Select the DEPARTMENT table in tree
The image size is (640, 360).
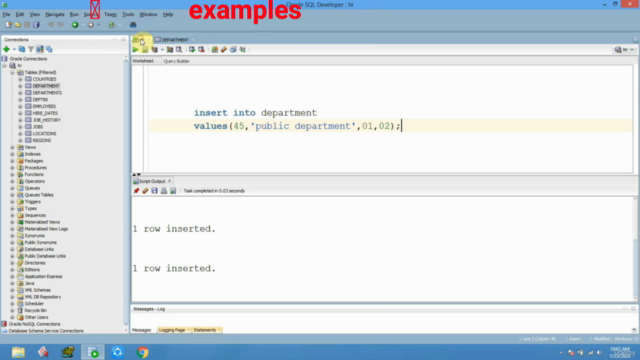tap(46, 86)
